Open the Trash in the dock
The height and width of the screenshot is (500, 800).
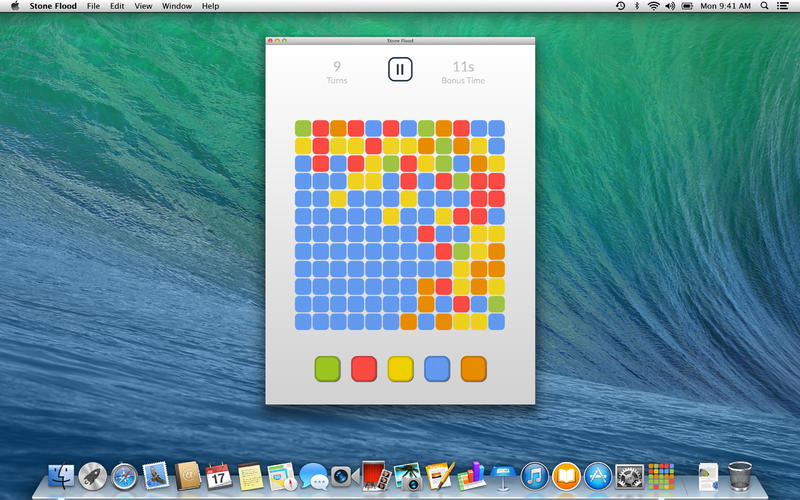tap(740, 474)
